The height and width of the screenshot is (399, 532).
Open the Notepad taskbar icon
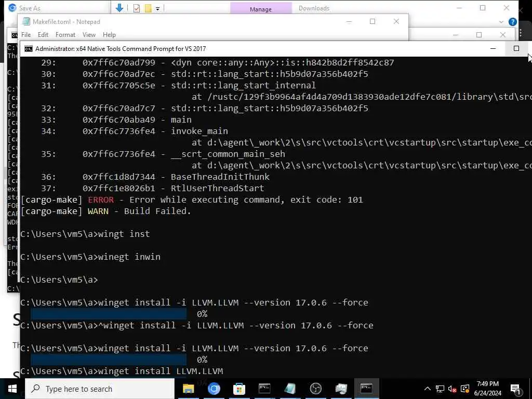click(x=290, y=389)
